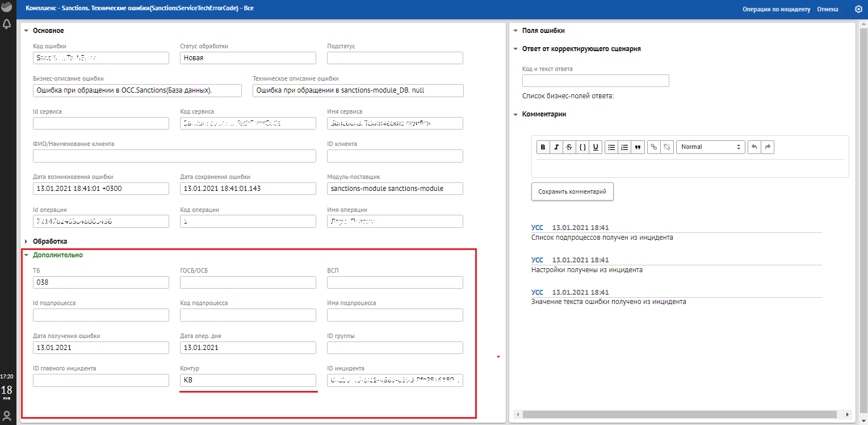The width and height of the screenshot is (868, 425).
Task: Toggle italic formatting in comment editor
Action: click(x=556, y=147)
